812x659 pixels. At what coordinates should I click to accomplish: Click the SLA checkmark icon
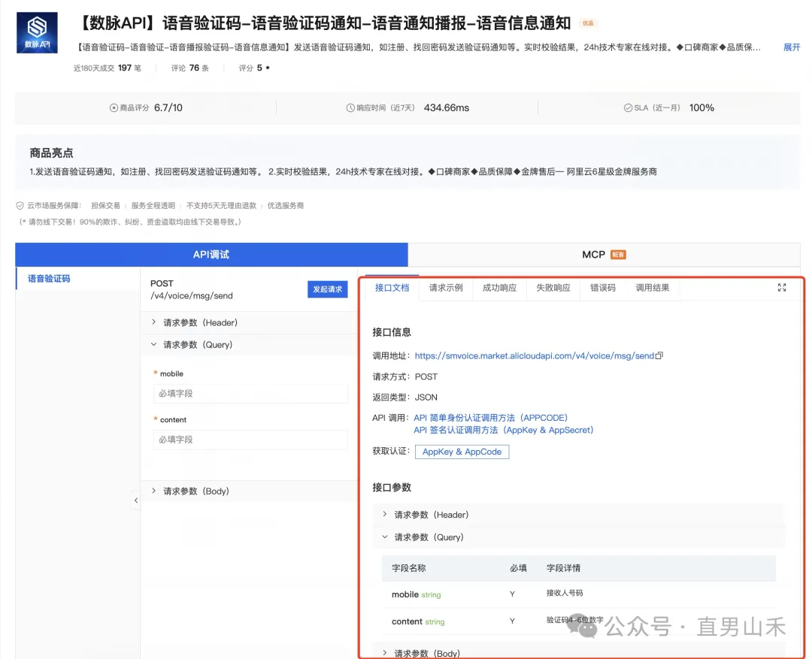tap(628, 107)
